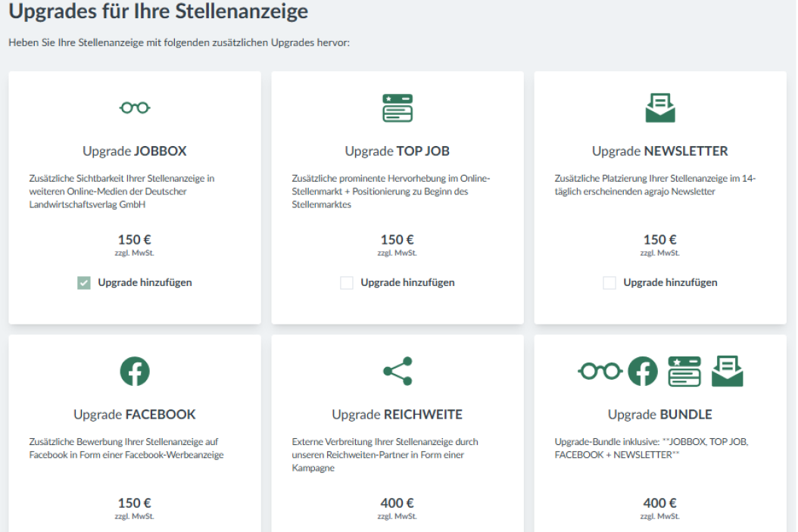Click the listing icon in BUNDLE card

pyautogui.click(x=684, y=372)
